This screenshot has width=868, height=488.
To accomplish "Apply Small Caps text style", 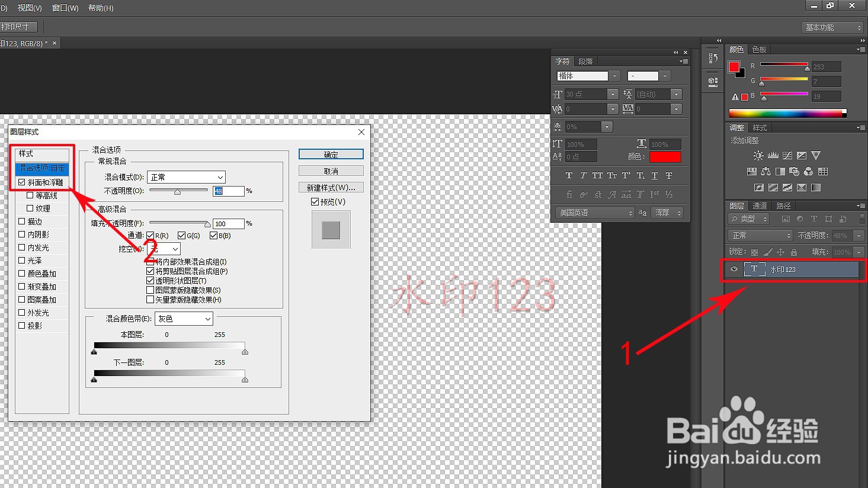I will pyautogui.click(x=611, y=176).
